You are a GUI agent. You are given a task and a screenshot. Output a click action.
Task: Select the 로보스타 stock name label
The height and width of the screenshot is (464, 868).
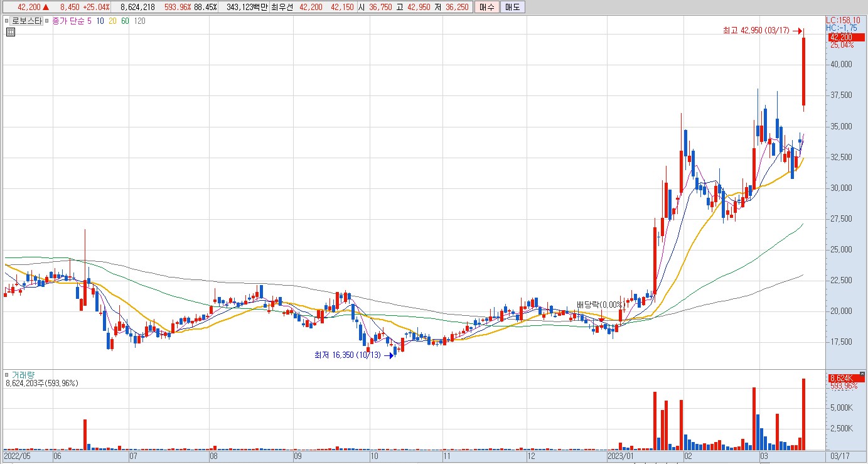(x=26, y=21)
